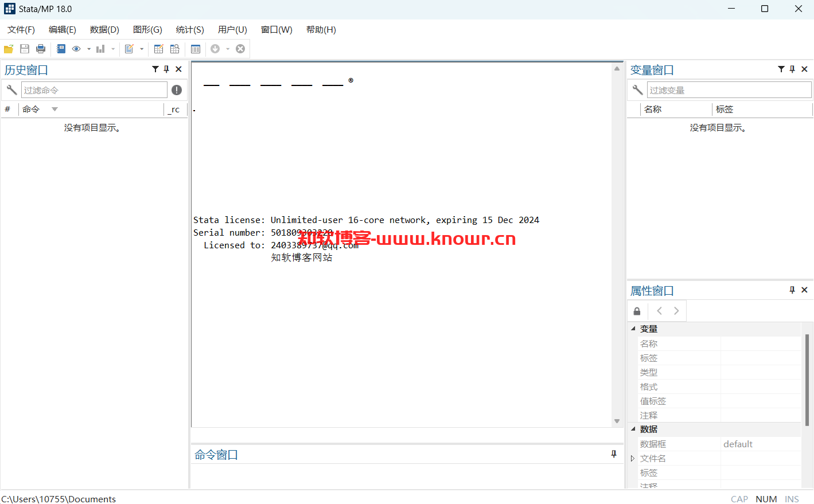The width and height of the screenshot is (814, 504).
Task: Open the Data Editor (Browse) icon
Action: 175,49
